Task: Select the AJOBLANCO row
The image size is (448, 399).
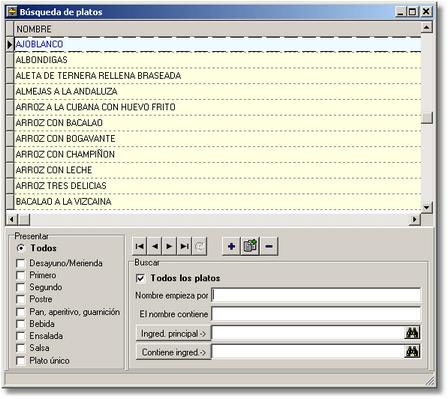Action: tap(217, 44)
